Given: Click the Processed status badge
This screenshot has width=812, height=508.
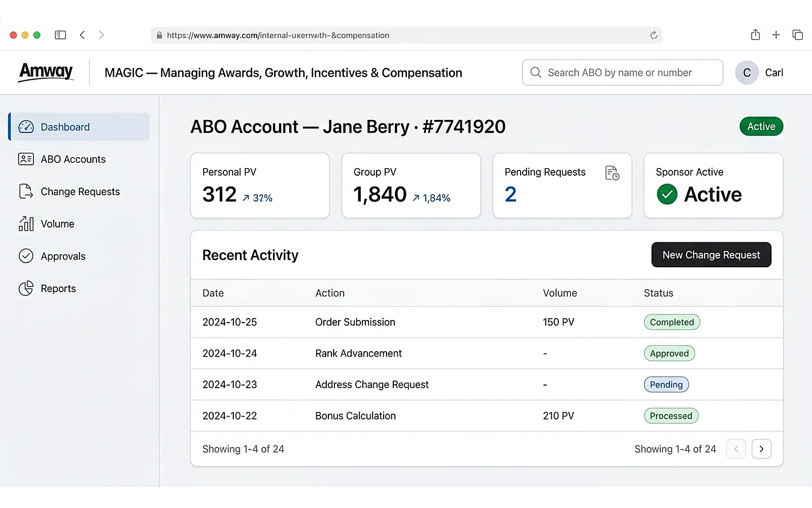Looking at the screenshot, I should click(x=671, y=416).
